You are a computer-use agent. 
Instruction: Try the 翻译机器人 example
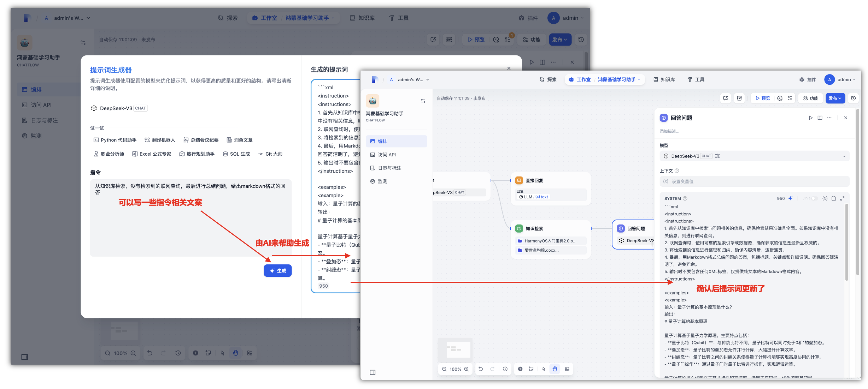coord(160,140)
